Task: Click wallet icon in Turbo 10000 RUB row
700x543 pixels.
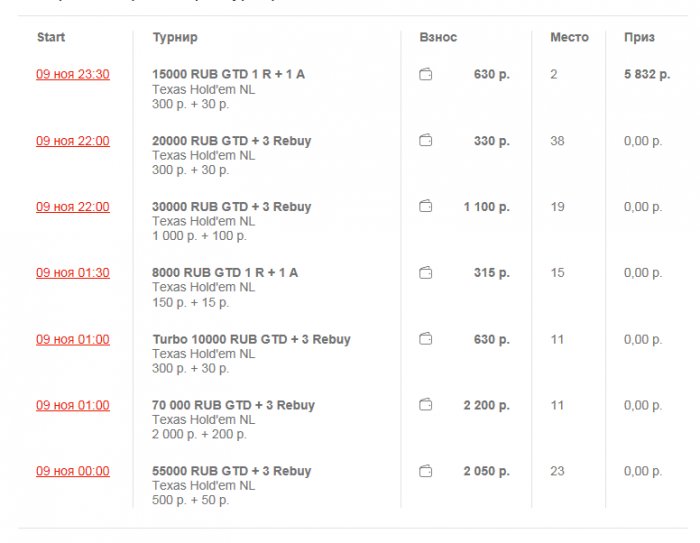Action: coord(426,339)
